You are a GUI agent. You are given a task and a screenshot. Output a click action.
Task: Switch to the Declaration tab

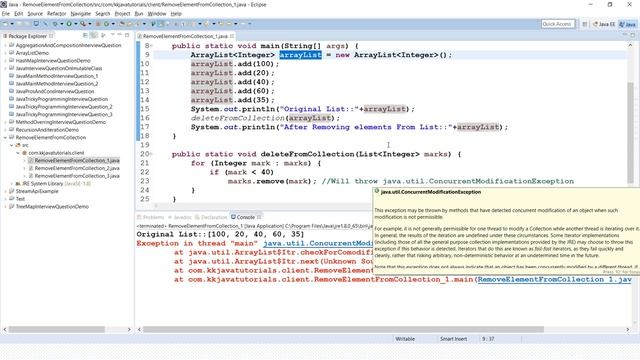(211, 217)
